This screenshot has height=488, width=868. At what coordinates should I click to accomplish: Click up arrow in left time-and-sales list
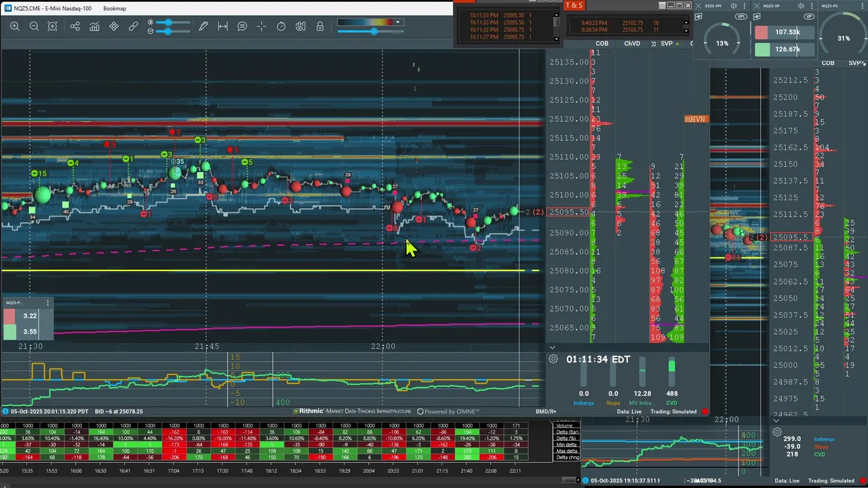[557, 16]
